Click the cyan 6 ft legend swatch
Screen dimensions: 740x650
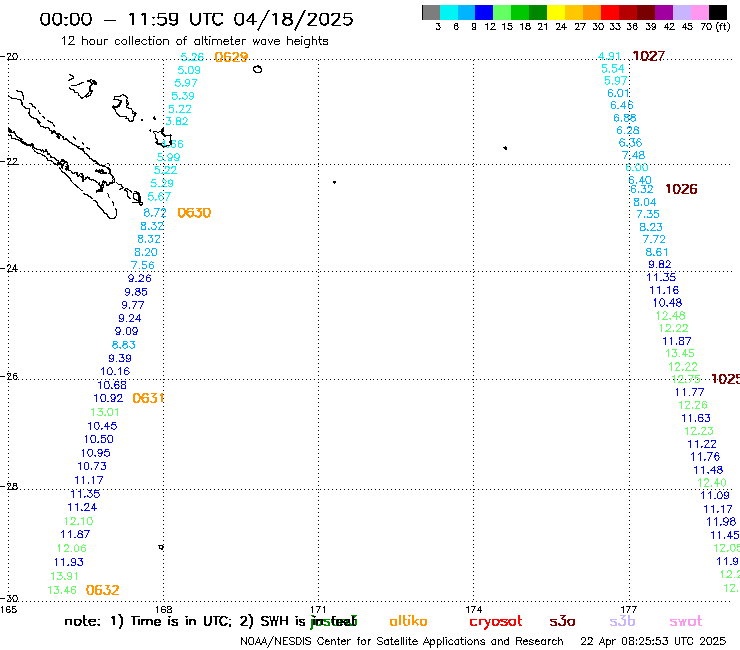click(x=449, y=12)
